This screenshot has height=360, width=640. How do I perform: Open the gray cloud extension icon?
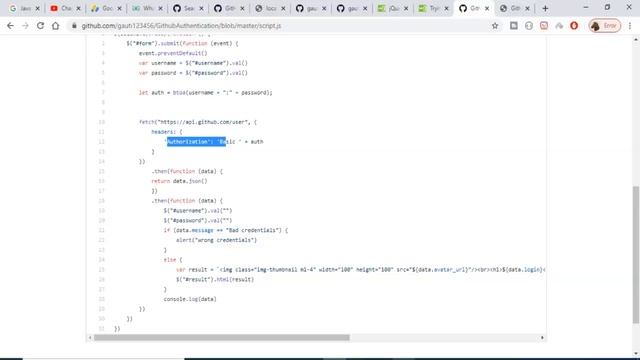click(x=559, y=26)
